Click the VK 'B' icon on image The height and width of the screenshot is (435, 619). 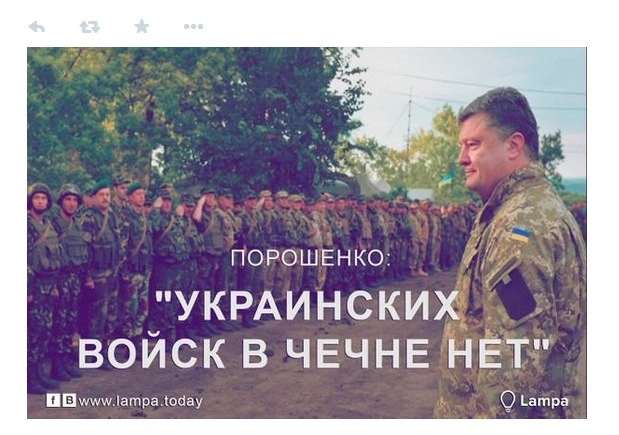pos(69,400)
